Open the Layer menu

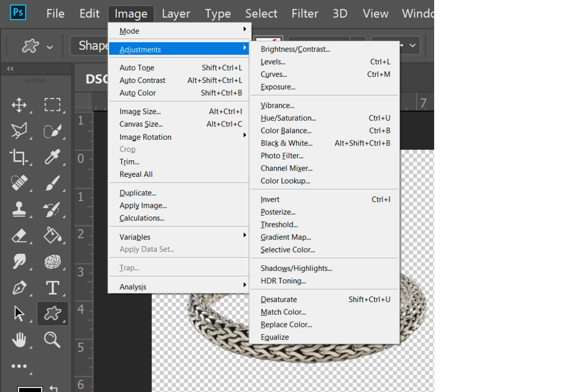(x=177, y=14)
